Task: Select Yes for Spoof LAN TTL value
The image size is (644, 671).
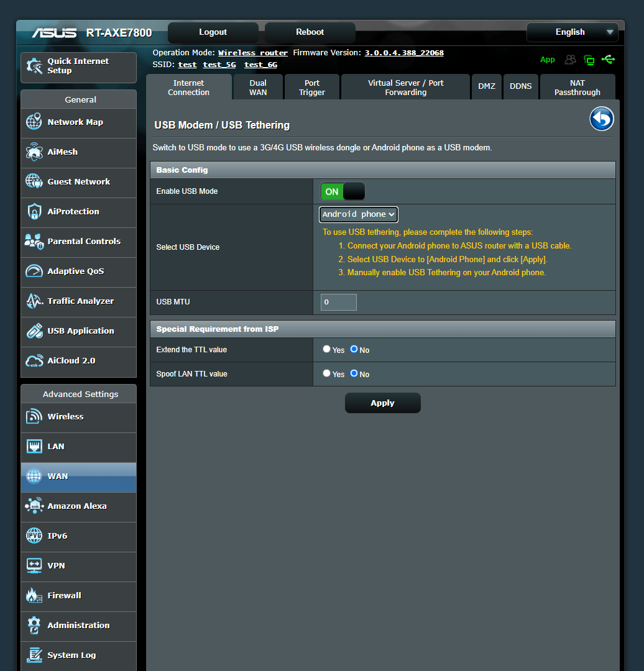Action: (x=327, y=373)
